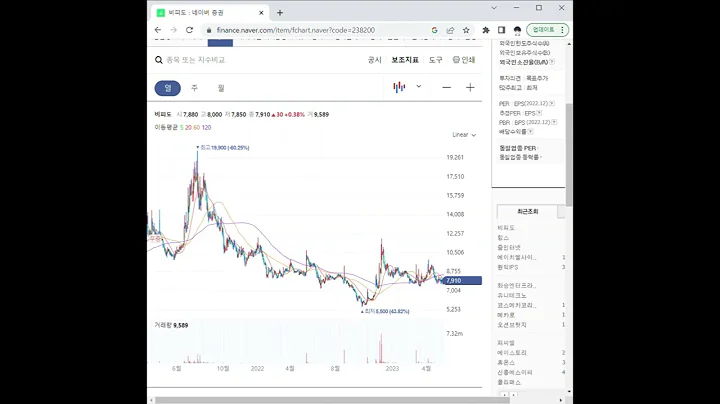Select the 비피도 : 네이버 증권 browser tab
Viewport: 720px width, 404px height.
[209, 13]
